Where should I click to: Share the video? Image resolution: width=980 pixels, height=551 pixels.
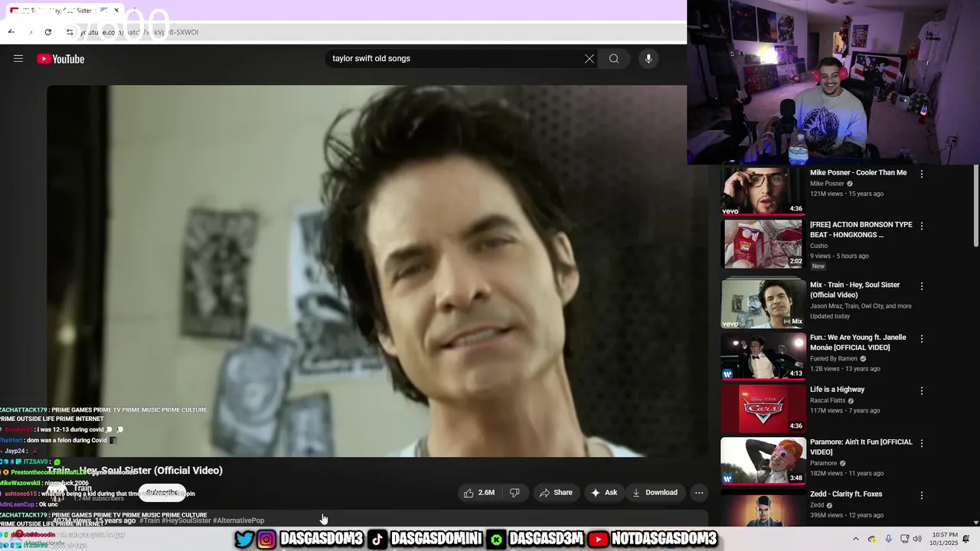tap(556, 493)
